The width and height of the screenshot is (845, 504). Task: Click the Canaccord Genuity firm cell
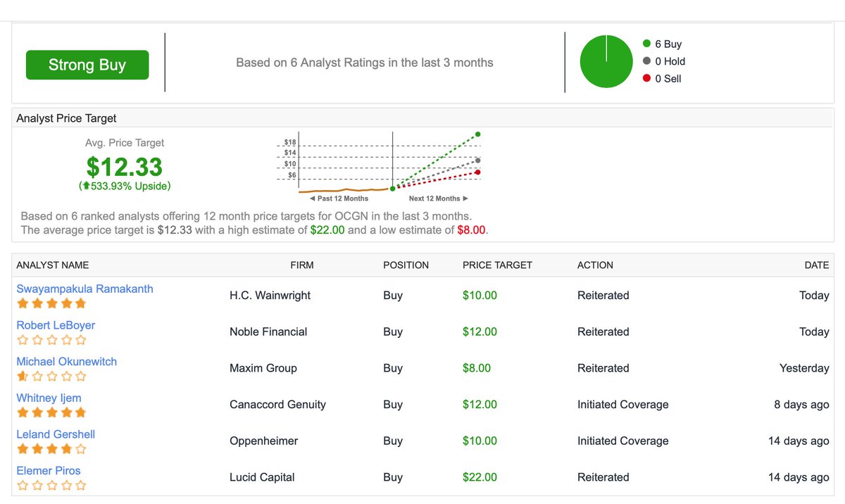pyautogui.click(x=277, y=405)
